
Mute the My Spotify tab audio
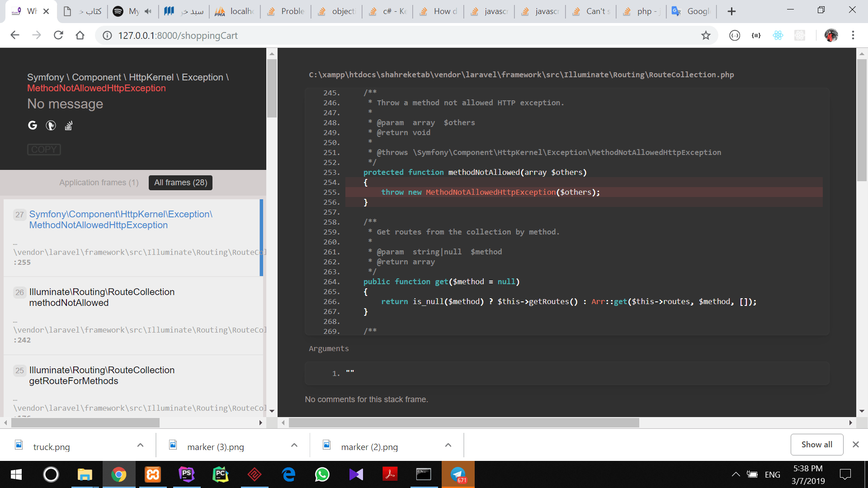pos(148,11)
